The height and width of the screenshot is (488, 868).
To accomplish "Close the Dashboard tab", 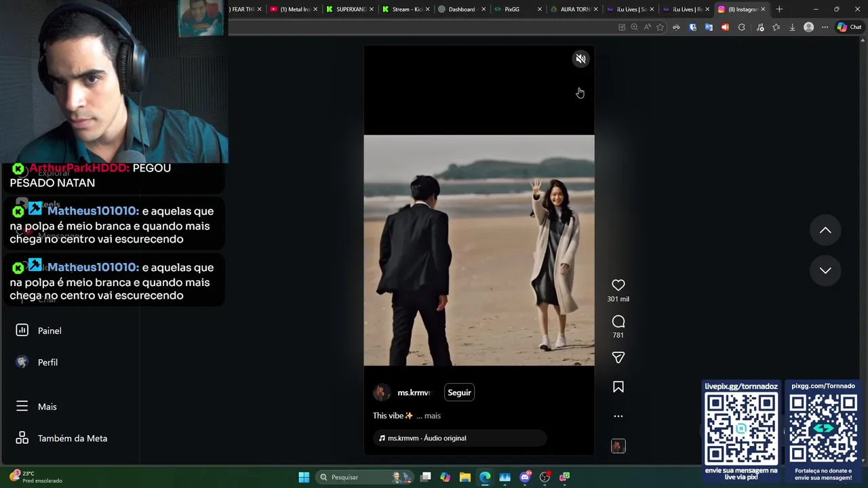I will (484, 9).
